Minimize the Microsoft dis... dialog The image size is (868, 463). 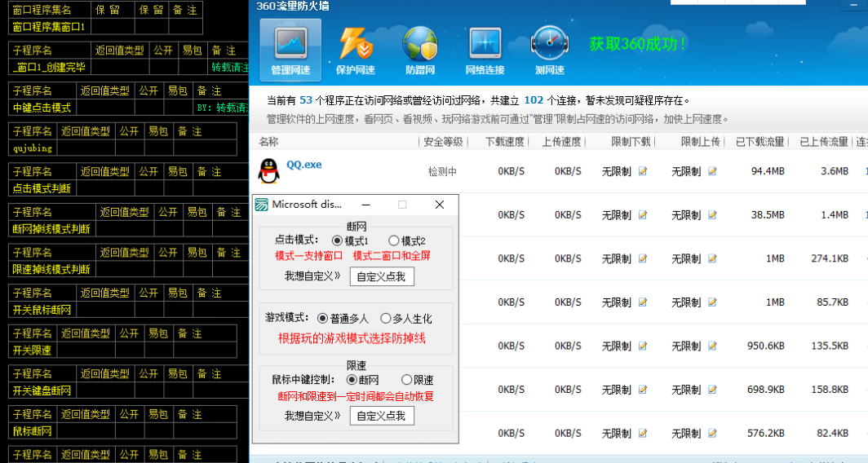coord(366,205)
